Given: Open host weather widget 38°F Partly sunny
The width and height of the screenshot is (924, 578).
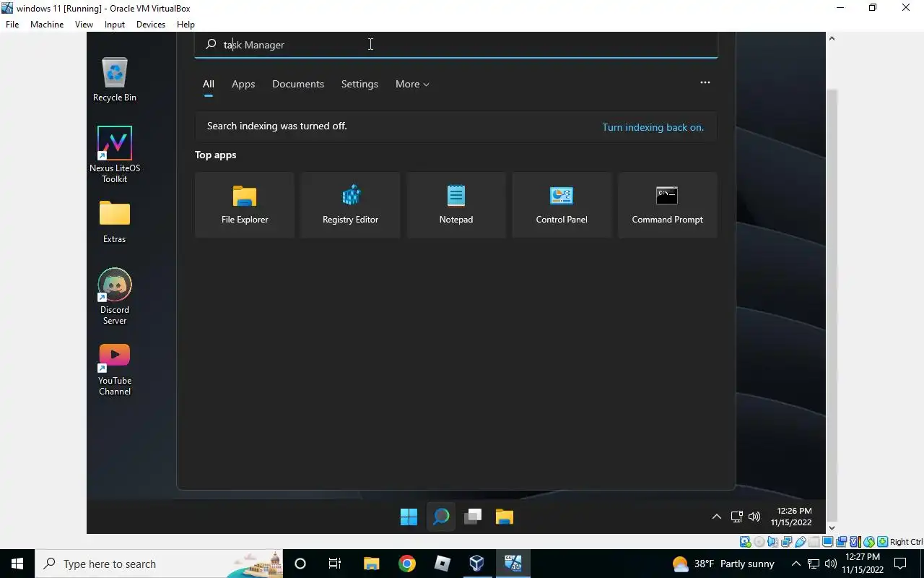Looking at the screenshot, I should [723, 564].
